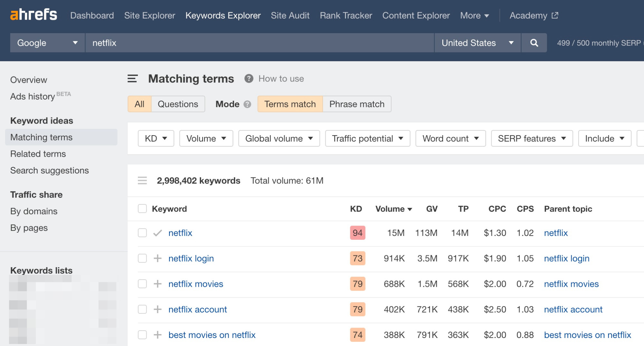
Task: Open Rank Tracker in top navigation
Action: click(x=346, y=15)
